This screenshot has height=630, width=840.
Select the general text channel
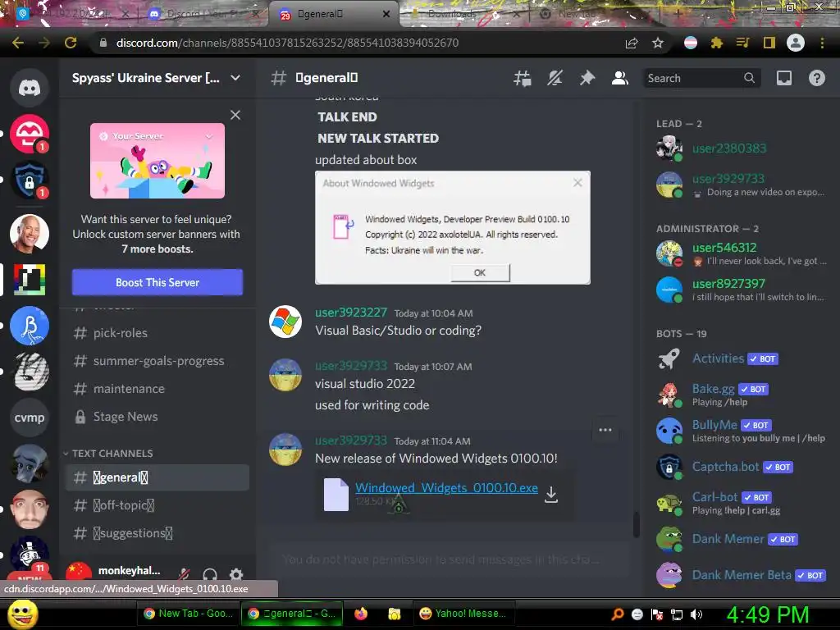coord(157,477)
